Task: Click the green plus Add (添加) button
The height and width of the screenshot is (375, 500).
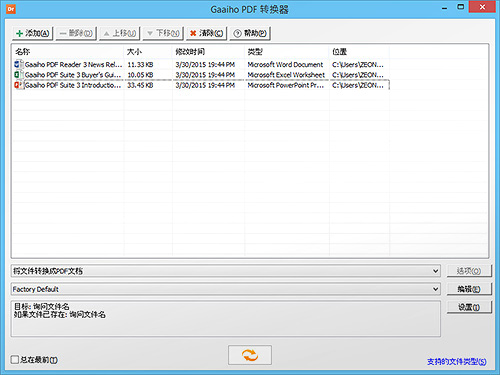Action: [33, 33]
